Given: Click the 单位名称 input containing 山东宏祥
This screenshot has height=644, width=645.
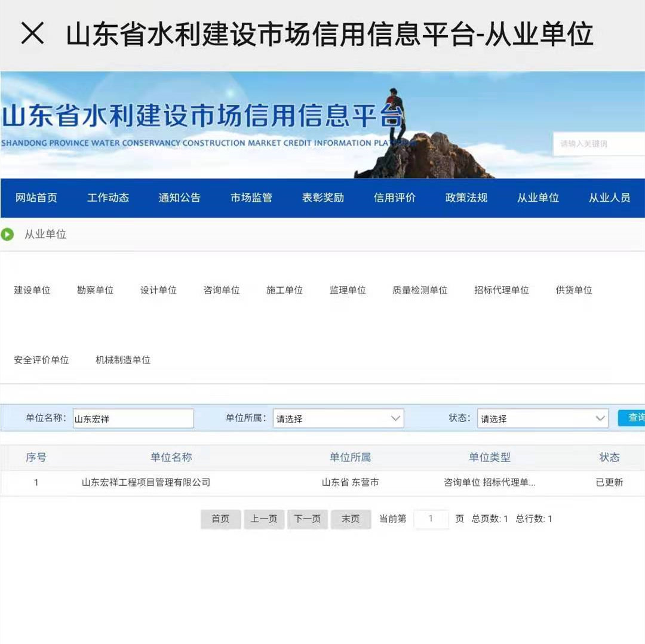Looking at the screenshot, I should 133,418.
